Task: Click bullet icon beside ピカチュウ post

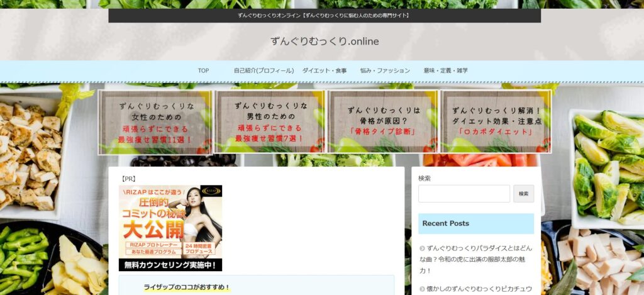Action: [x=422, y=289]
